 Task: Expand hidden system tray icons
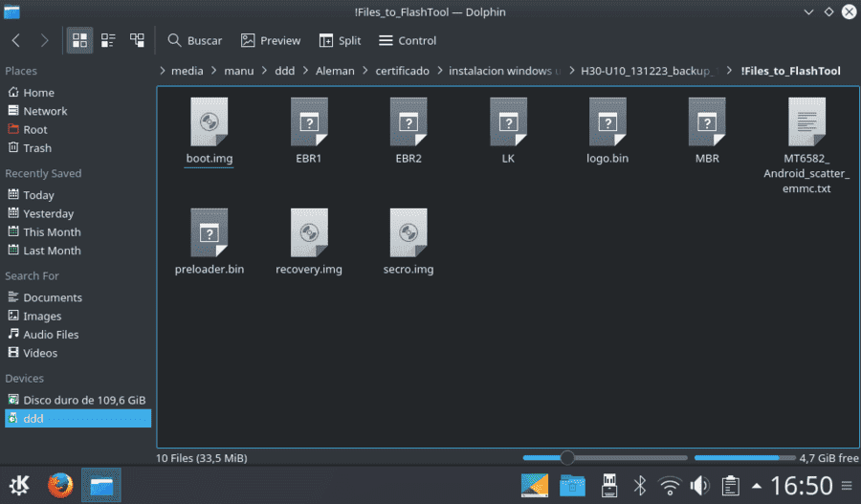[757, 486]
